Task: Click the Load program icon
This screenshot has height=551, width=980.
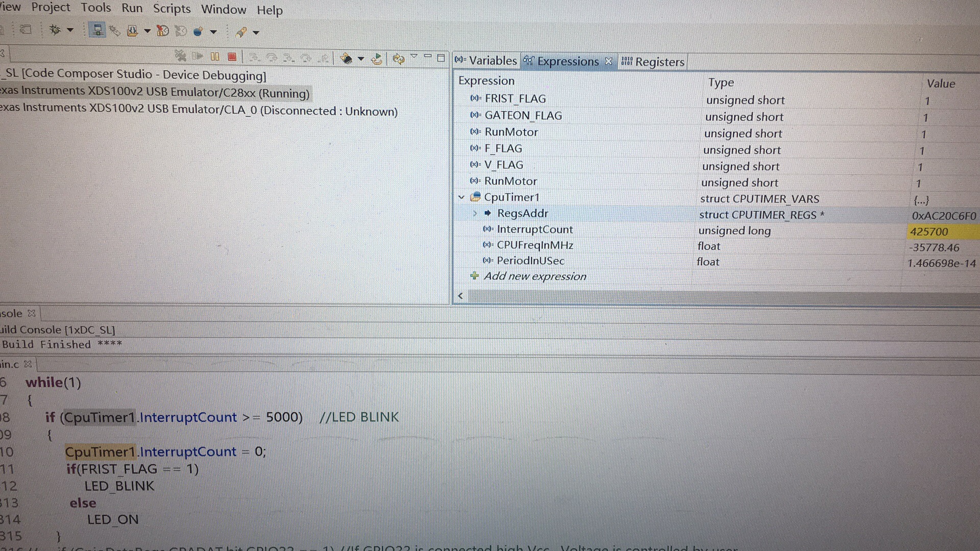Action: pyautogui.click(x=132, y=31)
